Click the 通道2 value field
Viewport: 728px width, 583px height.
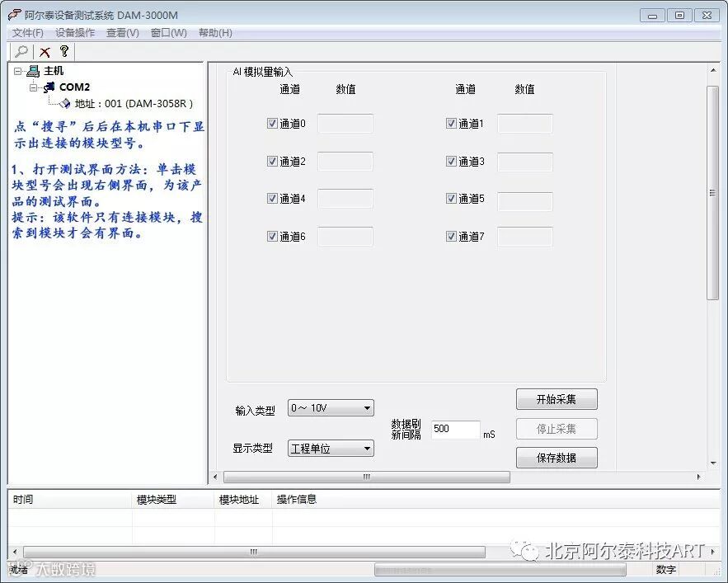345,162
